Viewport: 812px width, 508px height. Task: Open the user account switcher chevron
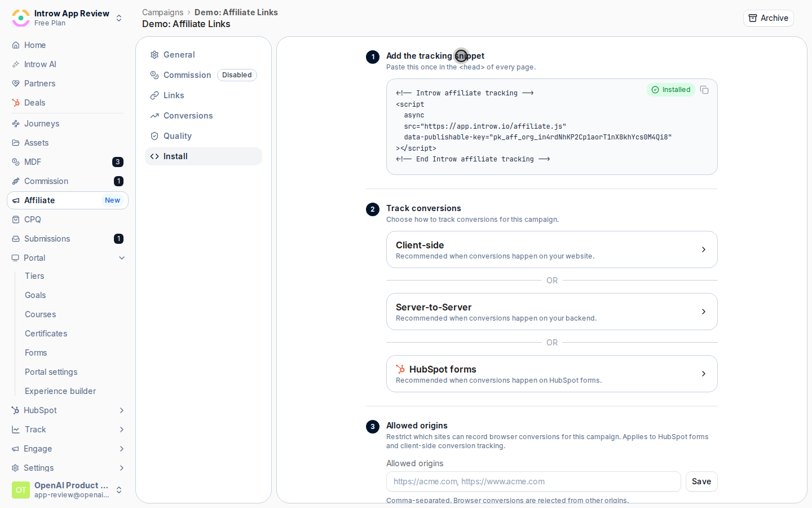119,490
